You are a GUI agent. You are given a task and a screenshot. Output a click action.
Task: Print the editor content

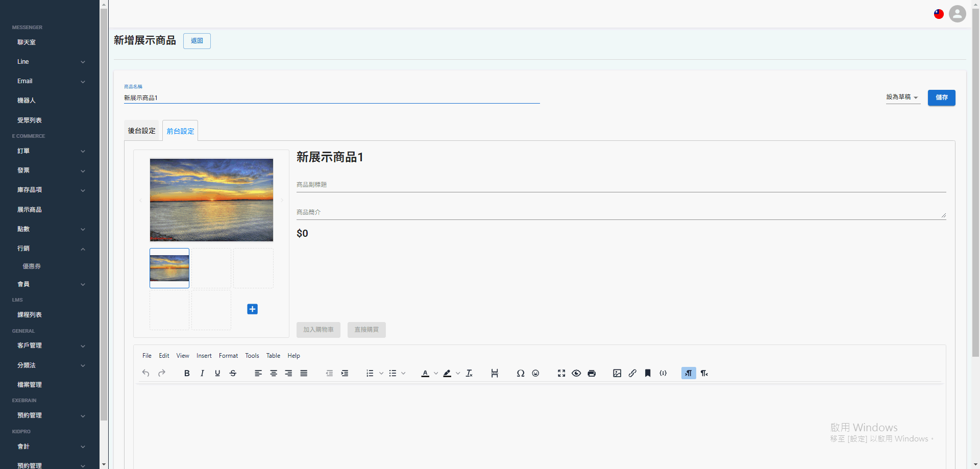(x=592, y=373)
